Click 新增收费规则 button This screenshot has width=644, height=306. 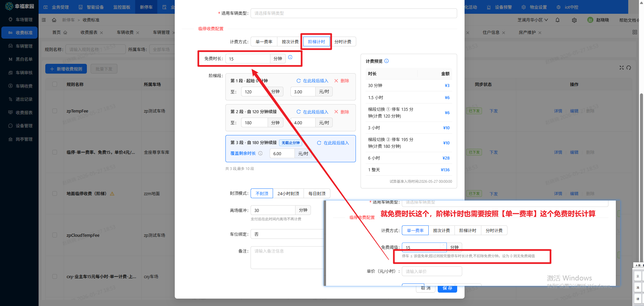pyautogui.click(x=66, y=69)
